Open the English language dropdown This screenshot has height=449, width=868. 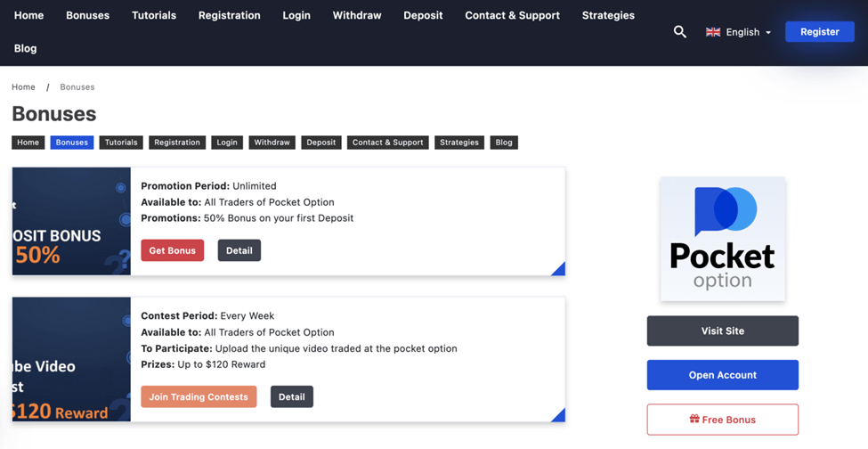[x=738, y=32]
